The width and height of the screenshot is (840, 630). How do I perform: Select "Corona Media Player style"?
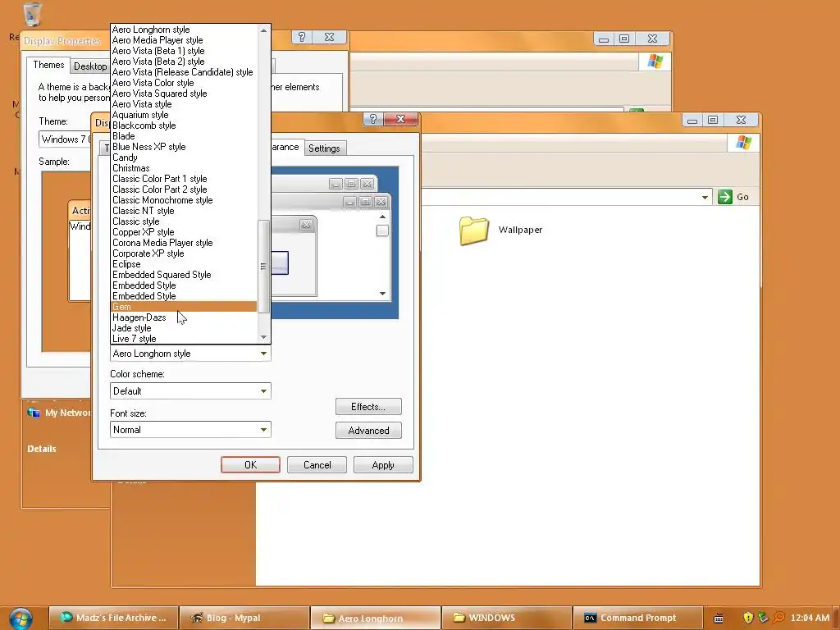pos(183,243)
